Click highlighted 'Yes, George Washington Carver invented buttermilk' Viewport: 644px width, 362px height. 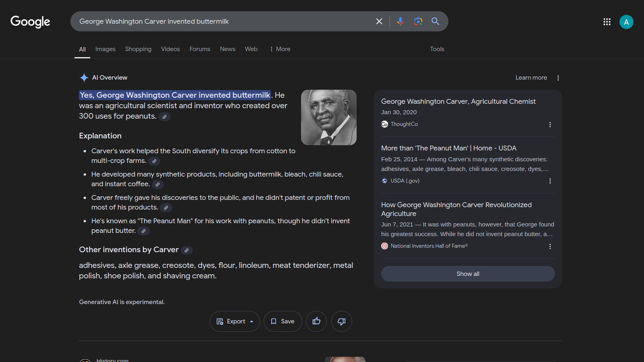coord(175,95)
